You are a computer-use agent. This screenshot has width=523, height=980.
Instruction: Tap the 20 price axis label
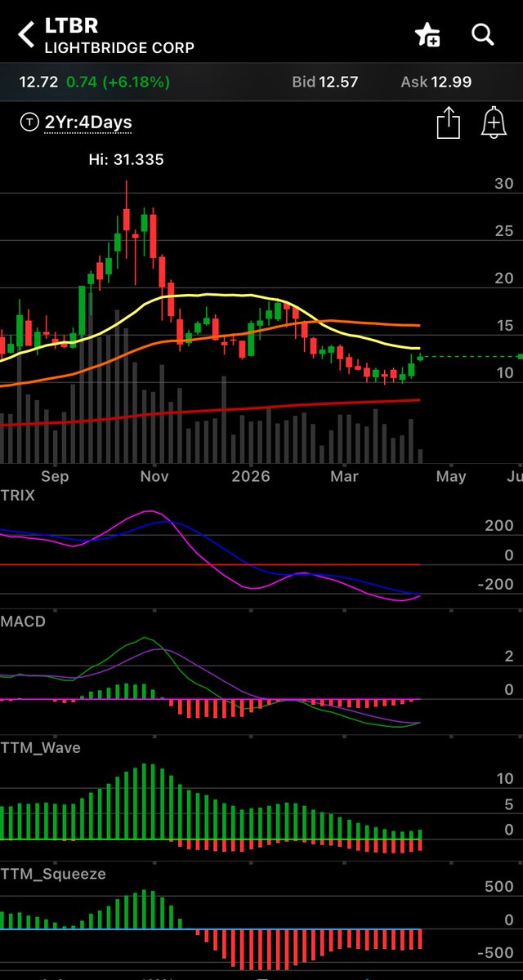[504, 278]
